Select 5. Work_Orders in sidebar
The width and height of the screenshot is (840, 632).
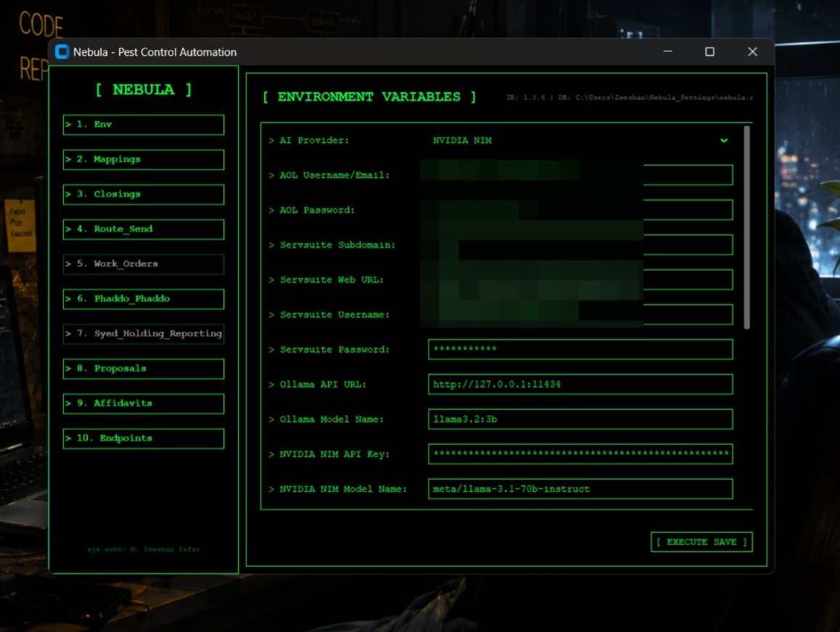pos(144,263)
